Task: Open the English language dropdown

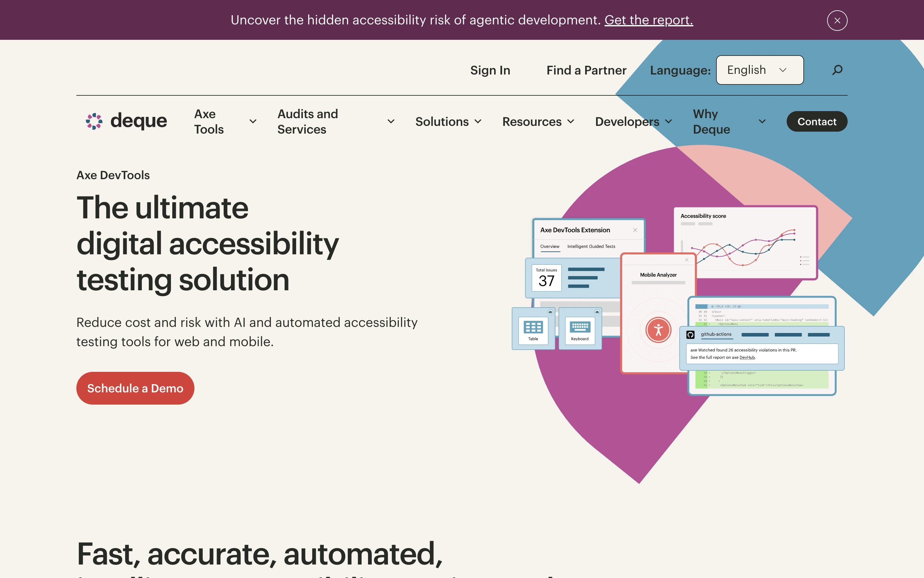Action: [760, 70]
